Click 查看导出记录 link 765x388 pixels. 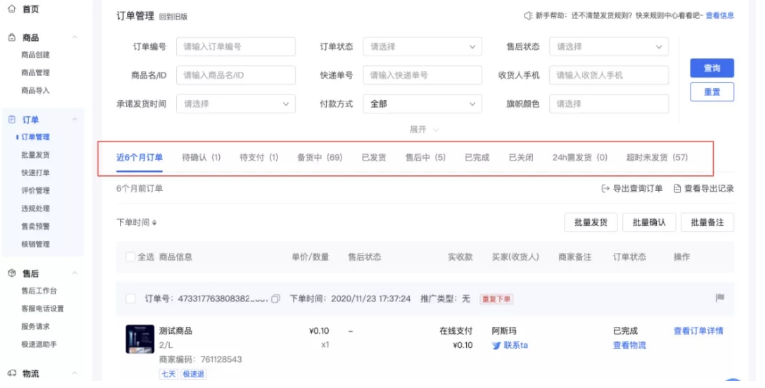click(709, 188)
